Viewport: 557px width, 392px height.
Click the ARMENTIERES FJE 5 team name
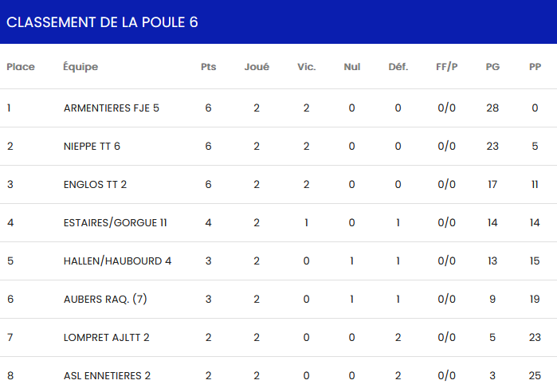point(112,108)
